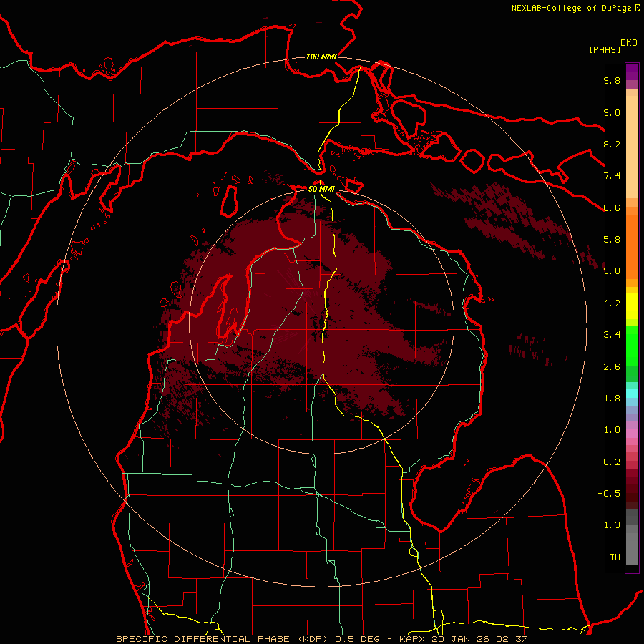Click the -0.5 legend value
Viewport: 644px width, 644px height.
pyautogui.click(x=609, y=494)
